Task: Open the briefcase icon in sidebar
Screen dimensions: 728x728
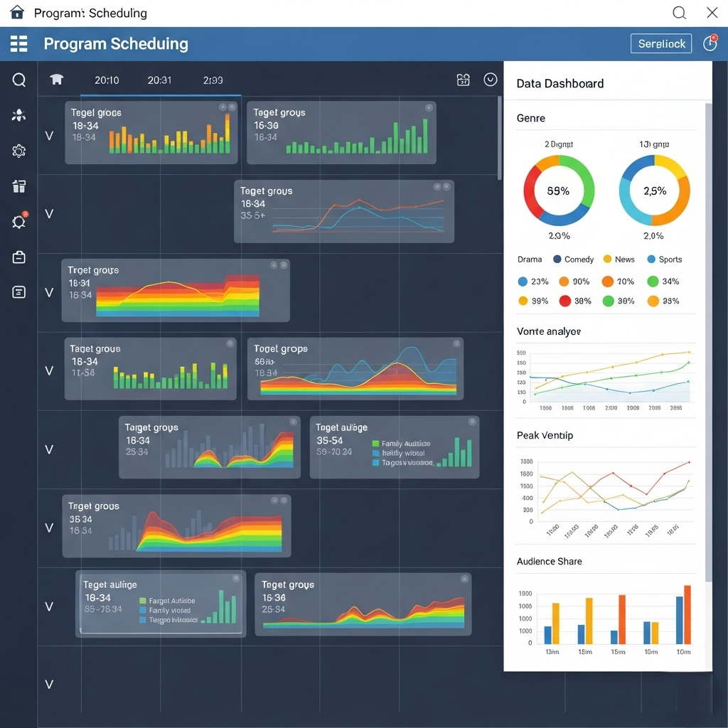Action: coord(19,257)
